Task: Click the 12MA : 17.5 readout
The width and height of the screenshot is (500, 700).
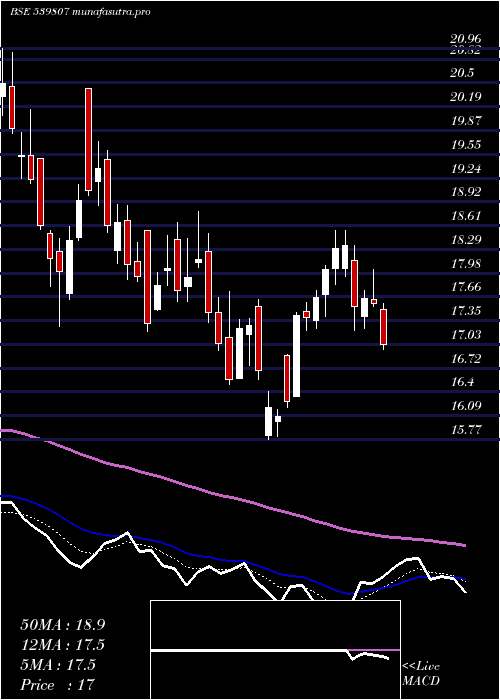Action: point(62,645)
